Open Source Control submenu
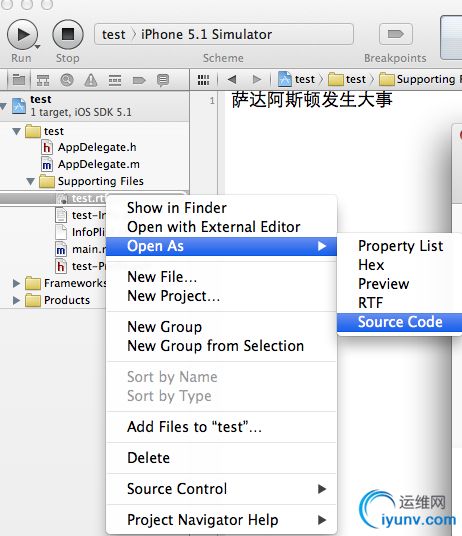The height and width of the screenshot is (536, 462). (221, 489)
